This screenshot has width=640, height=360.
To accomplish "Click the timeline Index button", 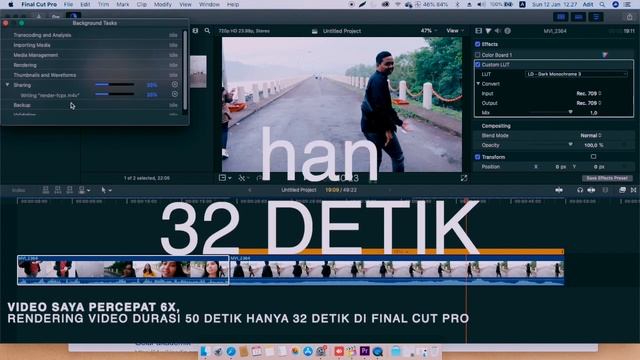I will (18, 190).
